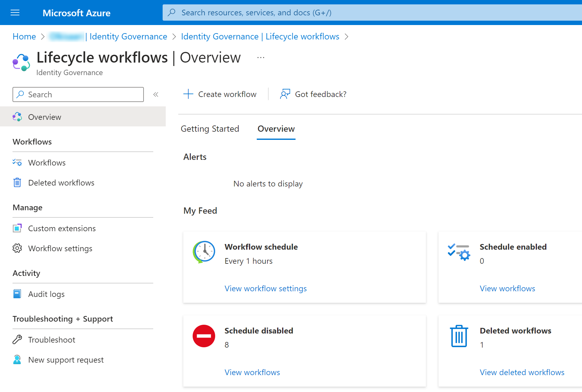
Task: Click the breadcrumb chevron after Lifecycle workflows
Action: (346, 37)
